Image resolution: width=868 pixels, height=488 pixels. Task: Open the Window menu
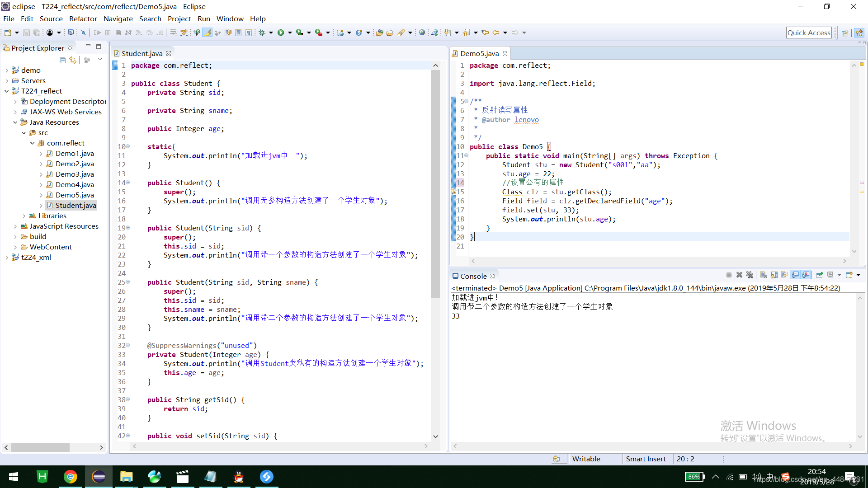click(230, 19)
